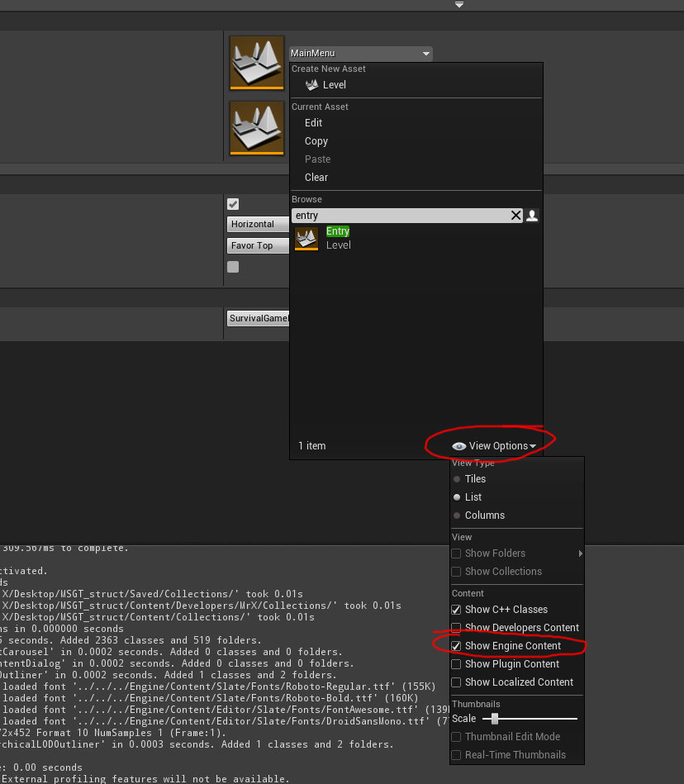
Task: Expand the Horizontal dropdown
Action: (x=258, y=225)
